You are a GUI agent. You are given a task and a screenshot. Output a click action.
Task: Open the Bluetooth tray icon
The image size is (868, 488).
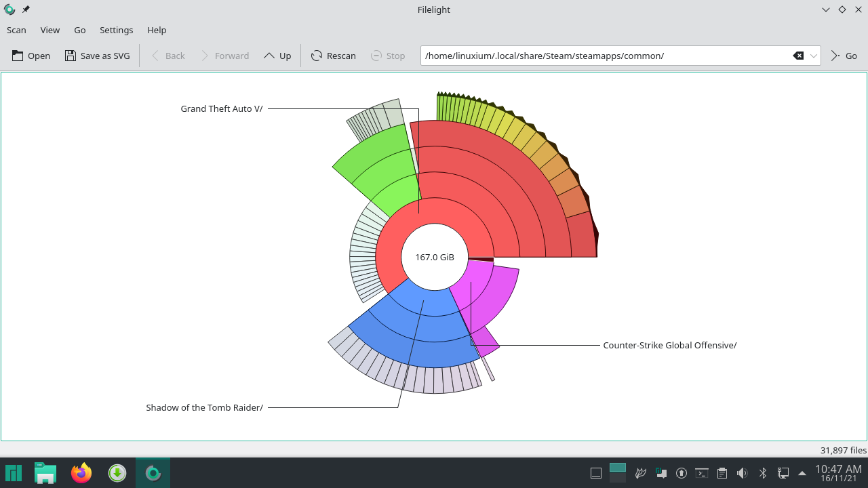763,473
